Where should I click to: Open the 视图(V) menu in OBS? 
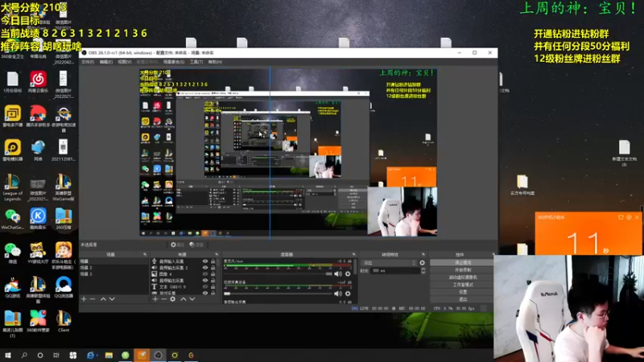pos(125,62)
